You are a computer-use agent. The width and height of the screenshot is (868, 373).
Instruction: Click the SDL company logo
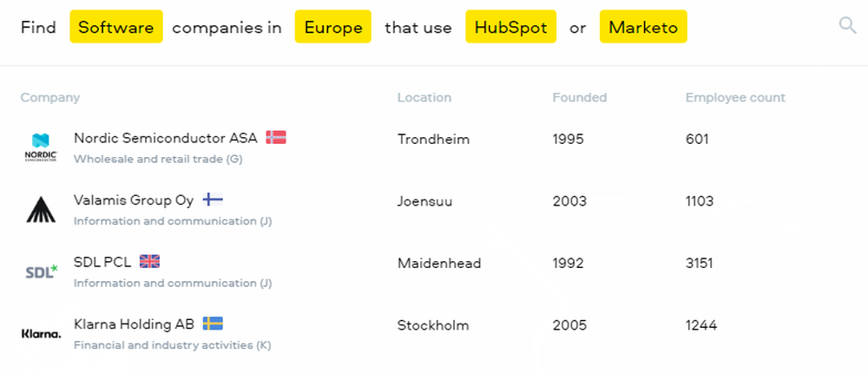[41, 272]
